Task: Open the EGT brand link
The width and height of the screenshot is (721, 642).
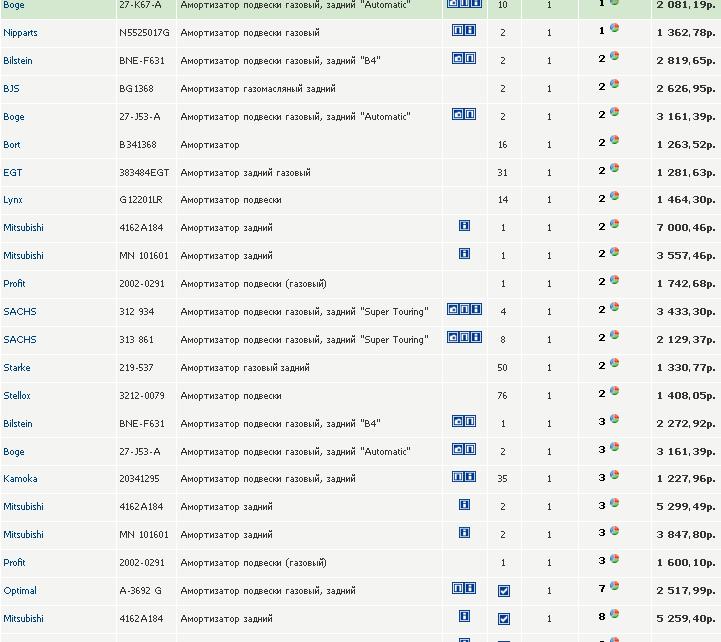Action: [x=12, y=172]
